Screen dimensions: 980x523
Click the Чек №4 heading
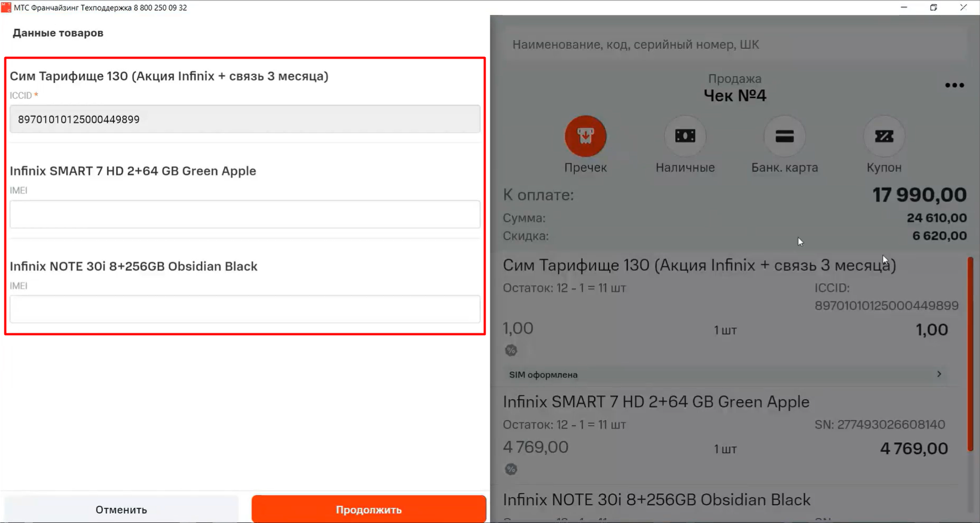734,96
